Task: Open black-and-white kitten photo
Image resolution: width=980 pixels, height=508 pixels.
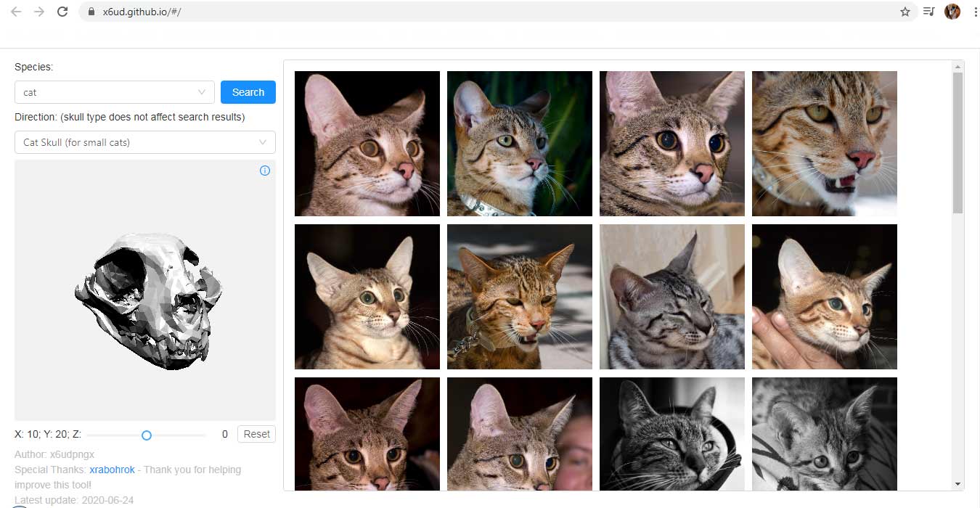Action: (825, 434)
